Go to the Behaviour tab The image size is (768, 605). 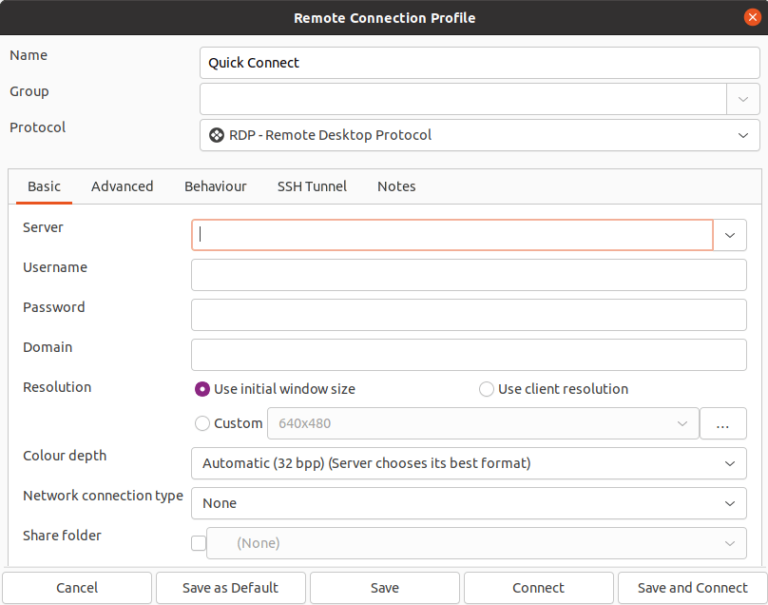coord(215,186)
